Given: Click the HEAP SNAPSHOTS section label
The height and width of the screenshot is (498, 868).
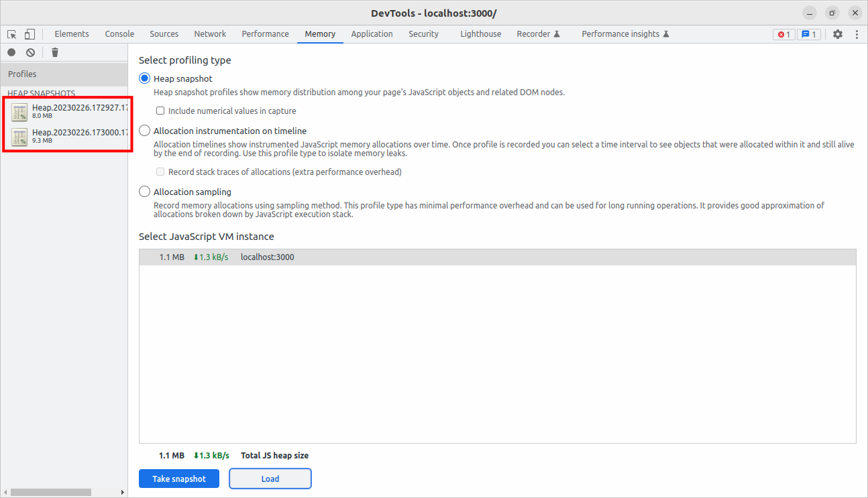Looking at the screenshot, I should pos(42,94).
